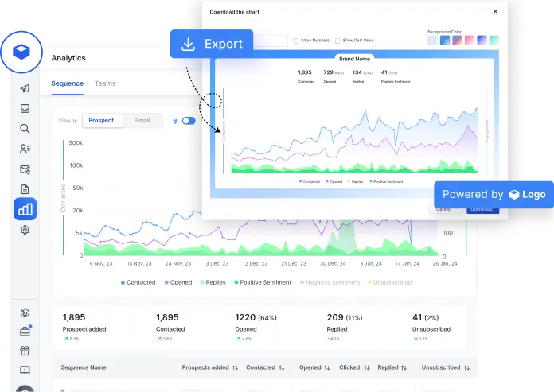Click the search magnifier icon in sidebar
This screenshot has height=392, width=554.
pos(25,129)
